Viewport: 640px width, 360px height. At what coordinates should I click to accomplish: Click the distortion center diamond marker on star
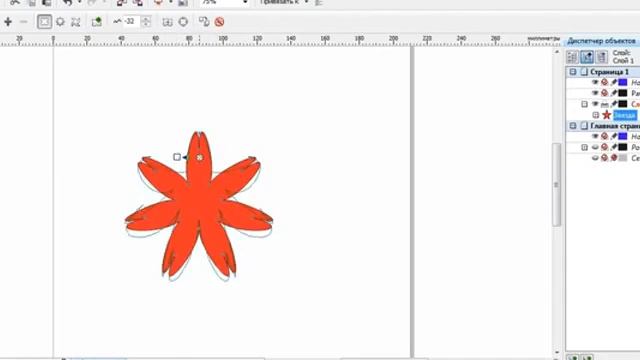tap(200, 157)
